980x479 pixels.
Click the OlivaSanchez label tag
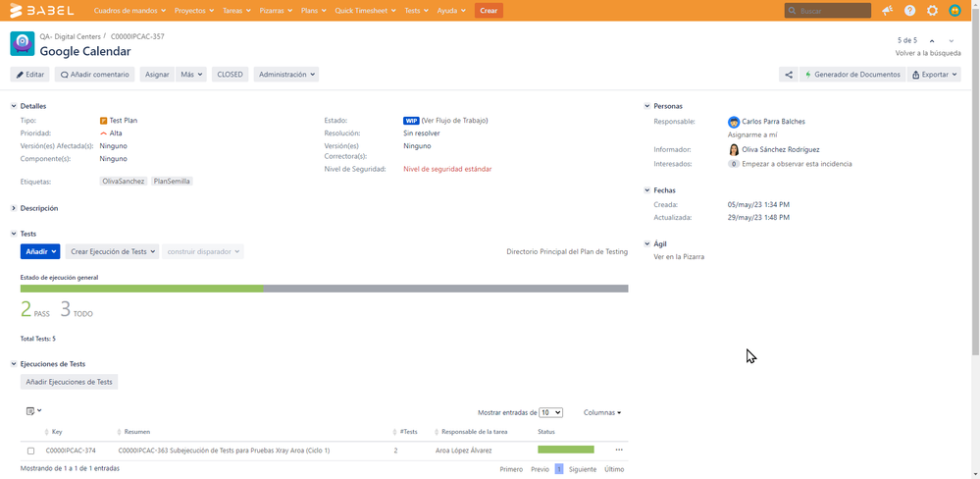124,182
